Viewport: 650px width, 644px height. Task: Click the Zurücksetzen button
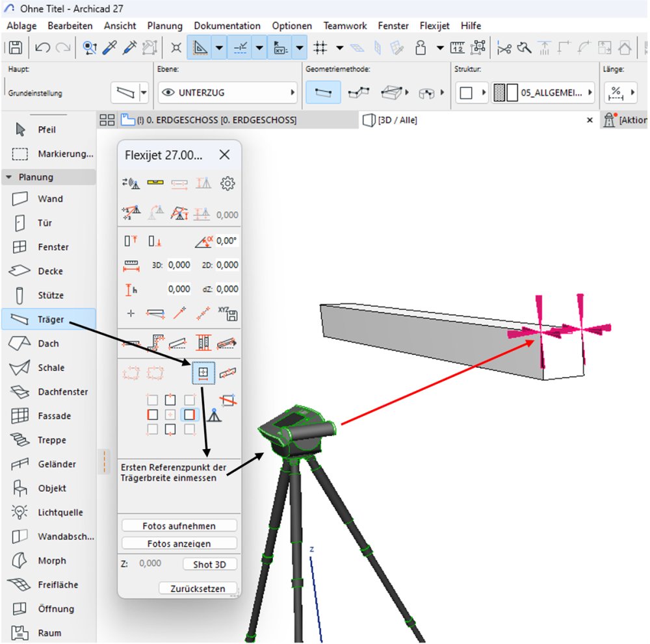(198, 589)
